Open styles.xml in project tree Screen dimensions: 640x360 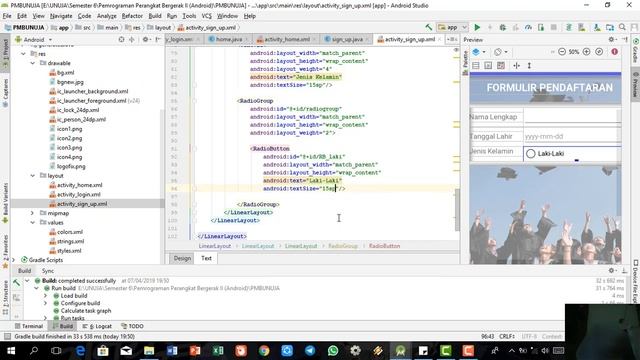point(69,251)
